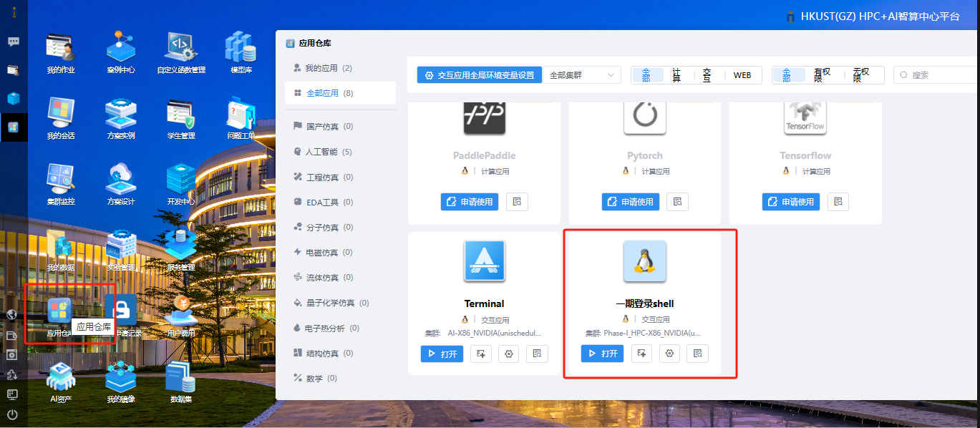
Task: Click the add-shortcut icon under Terminal
Action: (481, 354)
